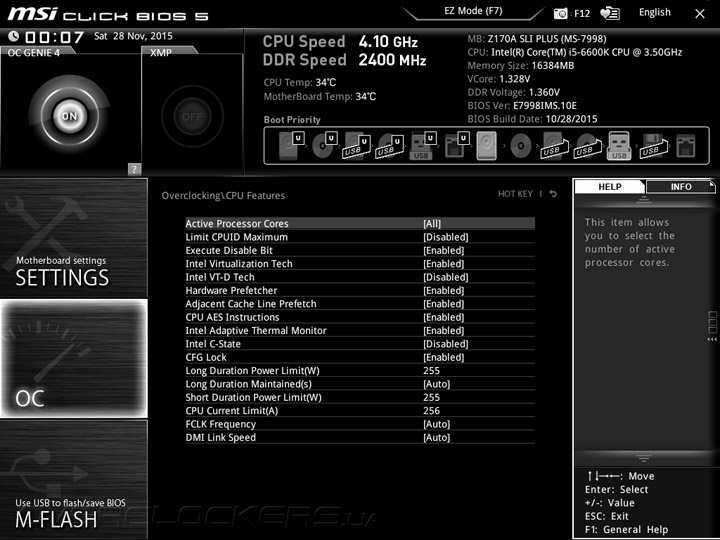Open Intel Adaptive Thermal Monitor options
The height and width of the screenshot is (540, 720).
pos(360,330)
